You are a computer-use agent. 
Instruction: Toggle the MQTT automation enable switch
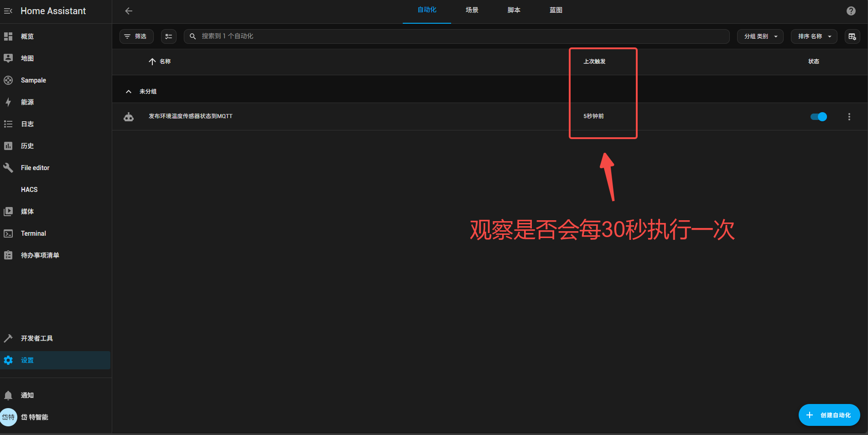coord(818,117)
